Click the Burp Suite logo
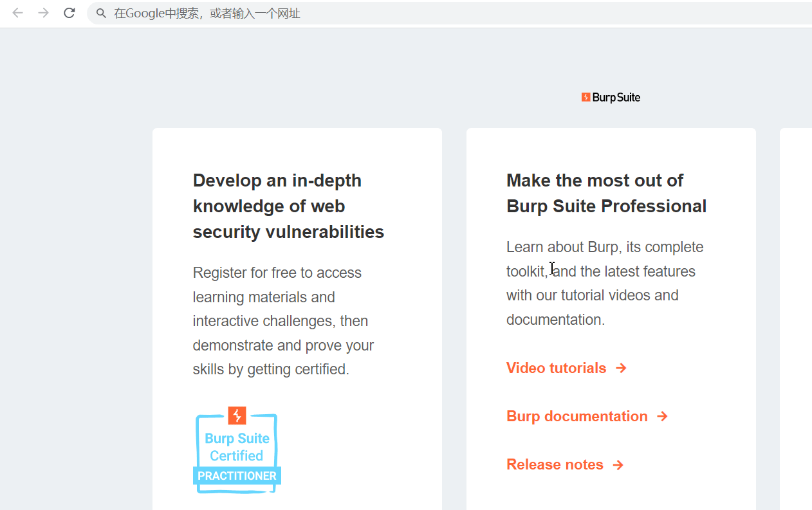Image resolution: width=812 pixels, height=510 pixels. pyautogui.click(x=611, y=97)
